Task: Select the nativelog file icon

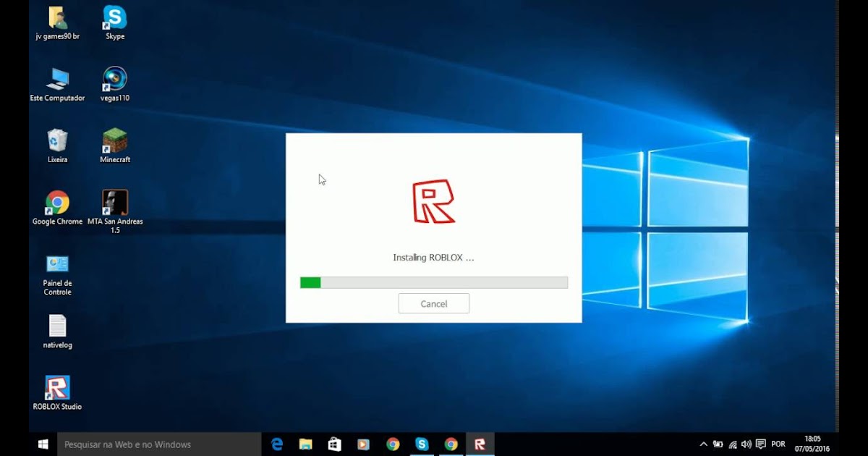Action: coord(57,332)
